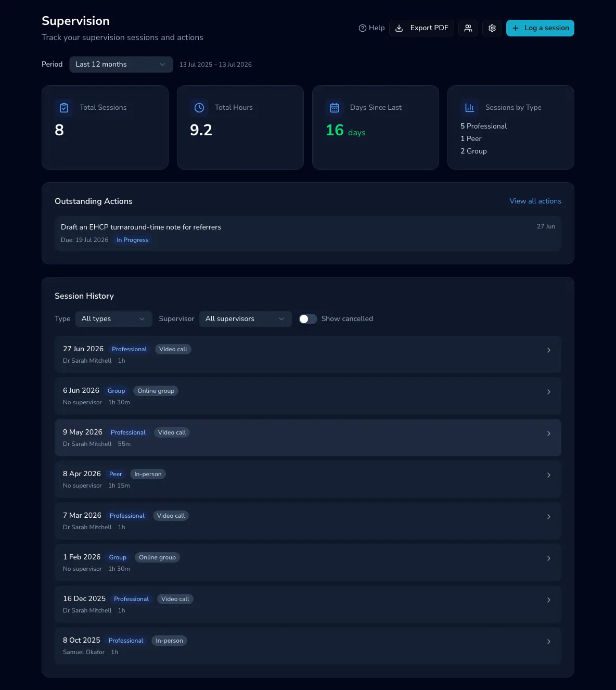The image size is (616, 690).
Task: Click Log a session button text
Action: (547, 28)
